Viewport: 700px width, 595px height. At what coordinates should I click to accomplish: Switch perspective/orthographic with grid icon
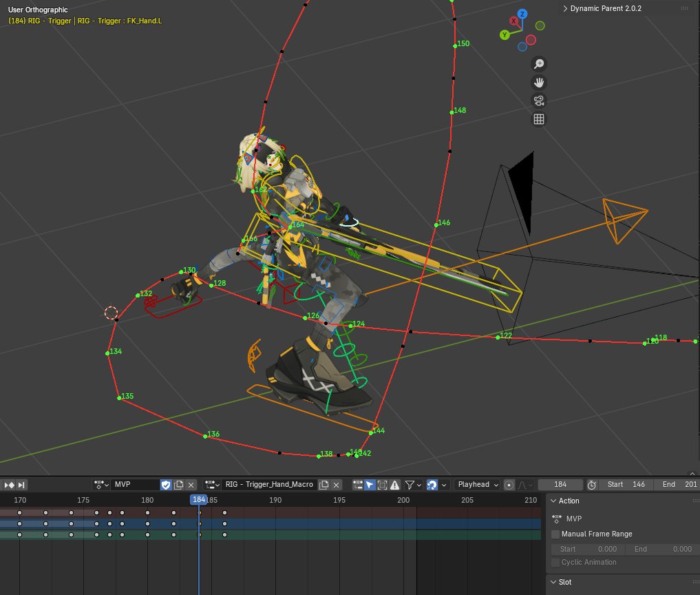click(539, 119)
